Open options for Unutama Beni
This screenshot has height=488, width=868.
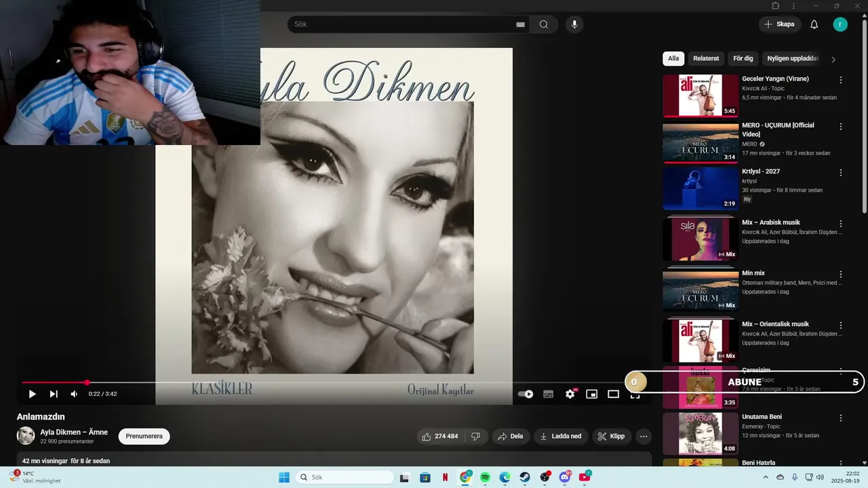[841, 418]
